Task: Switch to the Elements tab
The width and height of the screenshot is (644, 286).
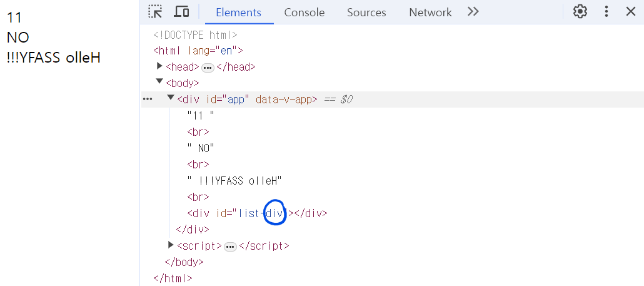Action: [239, 13]
